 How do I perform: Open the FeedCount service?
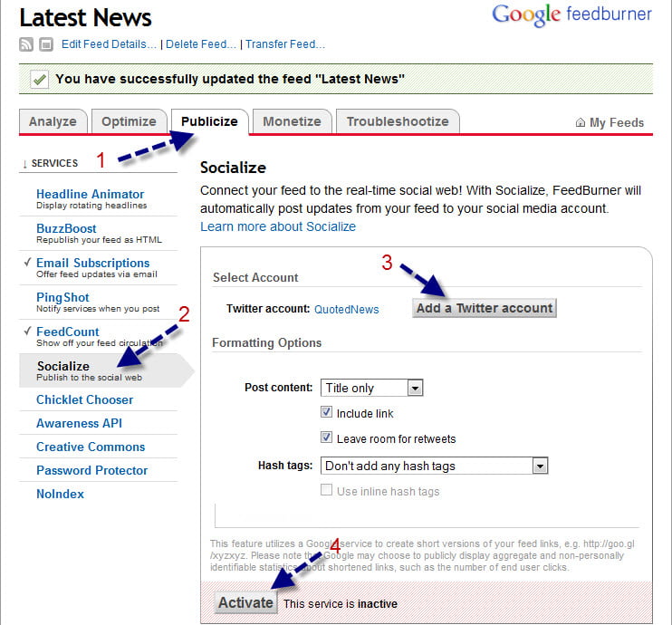click(68, 332)
